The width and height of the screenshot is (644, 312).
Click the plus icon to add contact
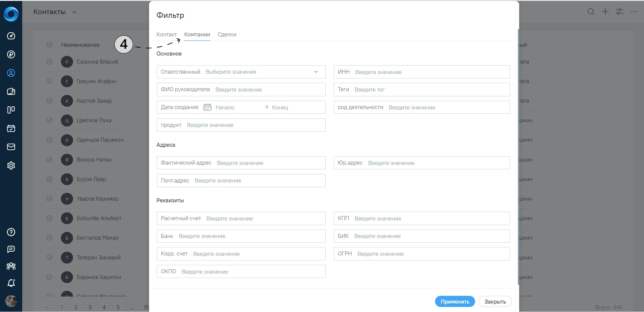tap(605, 12)
